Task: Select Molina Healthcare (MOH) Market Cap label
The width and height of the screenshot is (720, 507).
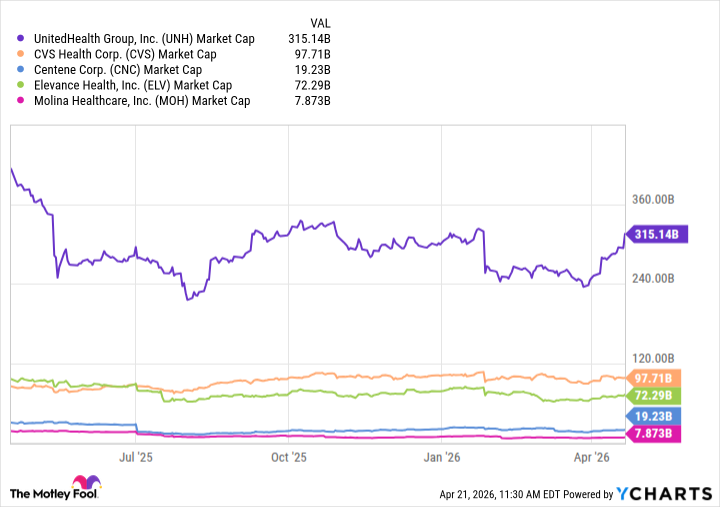Action: pyautogui.click(x=141, y=101)
